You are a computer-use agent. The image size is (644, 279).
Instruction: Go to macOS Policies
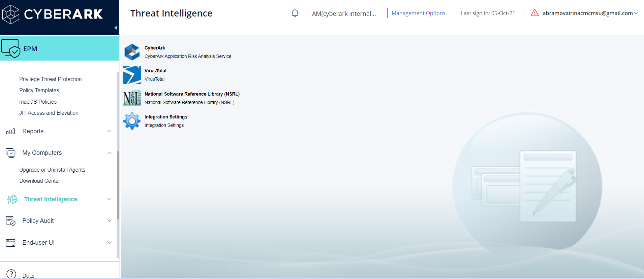38,102
